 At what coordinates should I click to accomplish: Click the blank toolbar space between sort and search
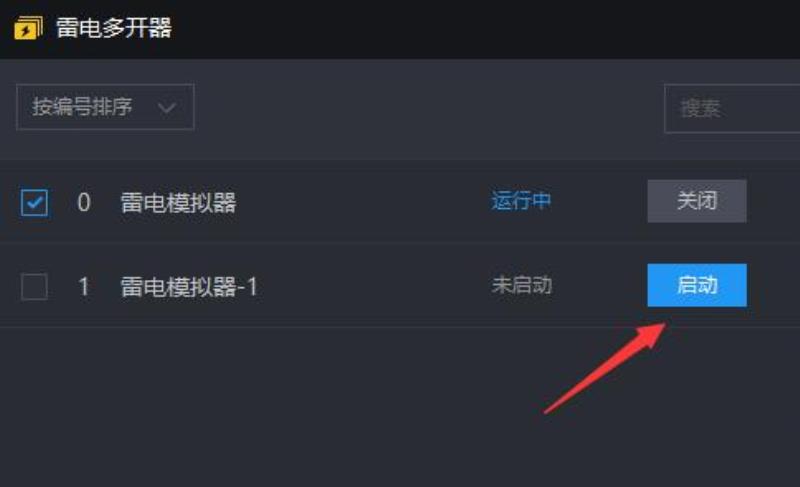point(429,108)
